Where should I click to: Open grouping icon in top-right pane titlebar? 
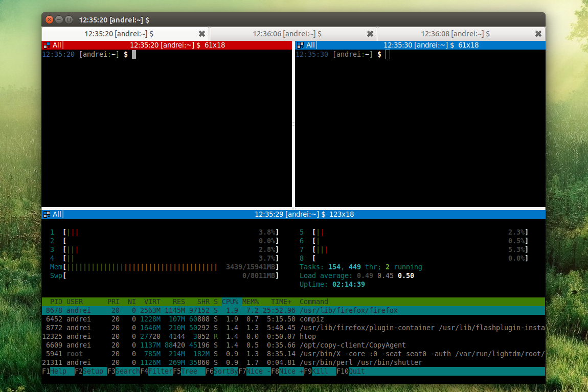(x=300, y=45)
